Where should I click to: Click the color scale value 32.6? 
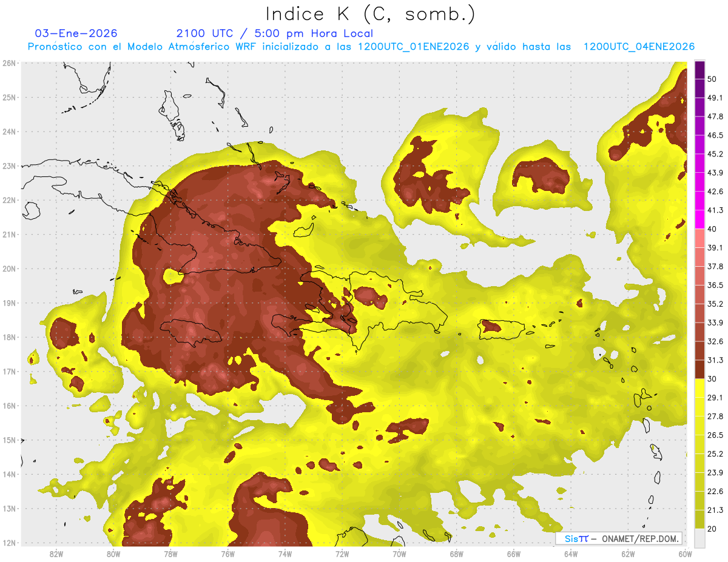715,341
